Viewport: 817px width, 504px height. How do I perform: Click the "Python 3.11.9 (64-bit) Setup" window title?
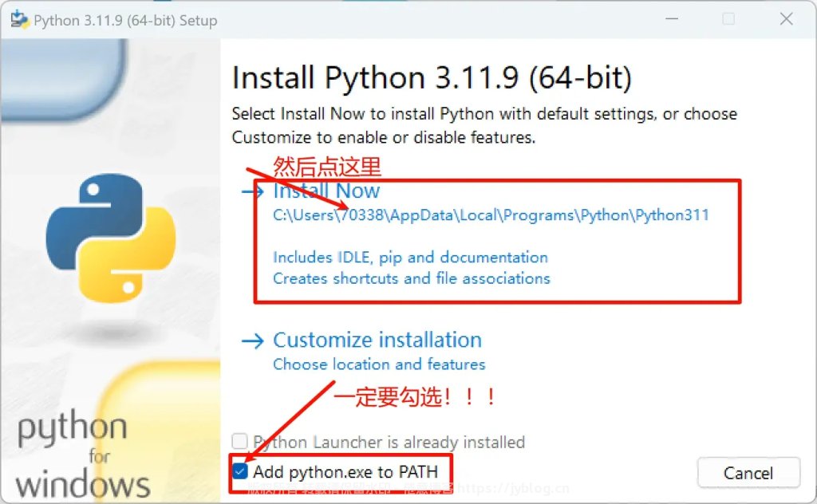pyautogui.click(x=125, y=21)
